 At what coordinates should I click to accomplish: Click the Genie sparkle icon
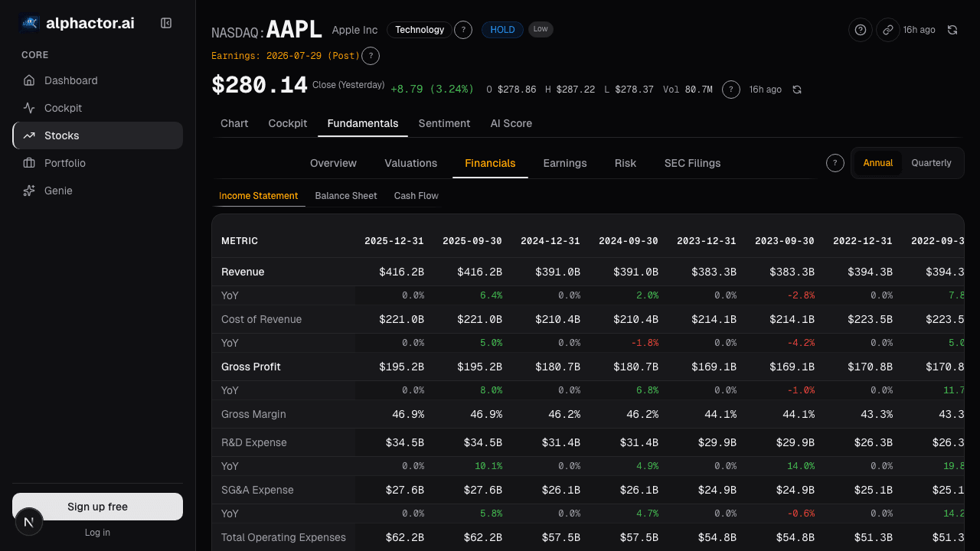(x=29, y=191)
